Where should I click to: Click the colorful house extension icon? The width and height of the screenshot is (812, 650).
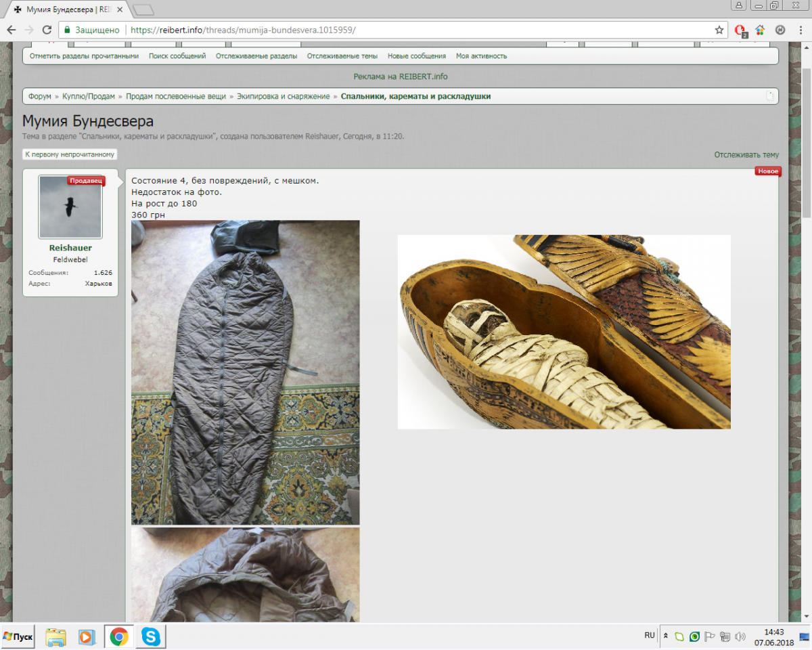[x=760, y=30]
